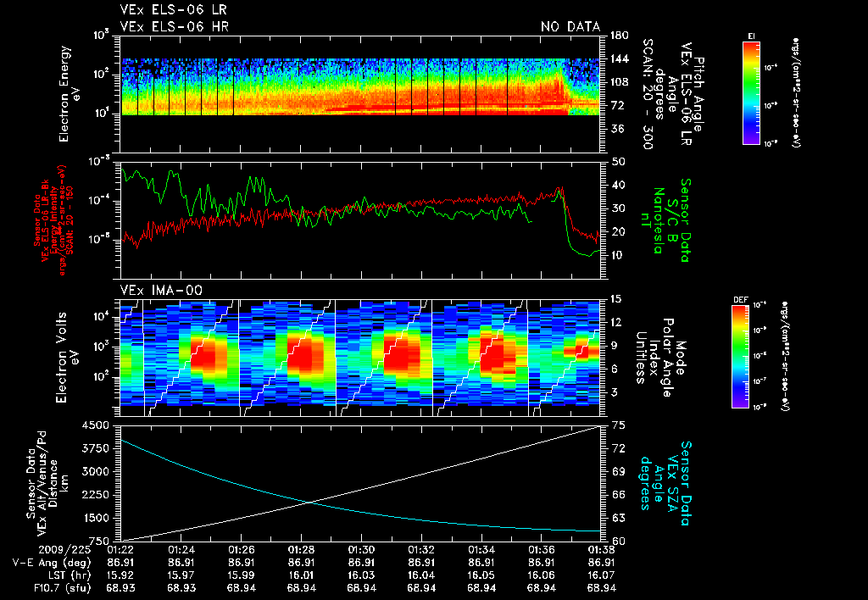Click the 180 pitch angle tick
The image size is (868, 600).
(x=620, y=36)
